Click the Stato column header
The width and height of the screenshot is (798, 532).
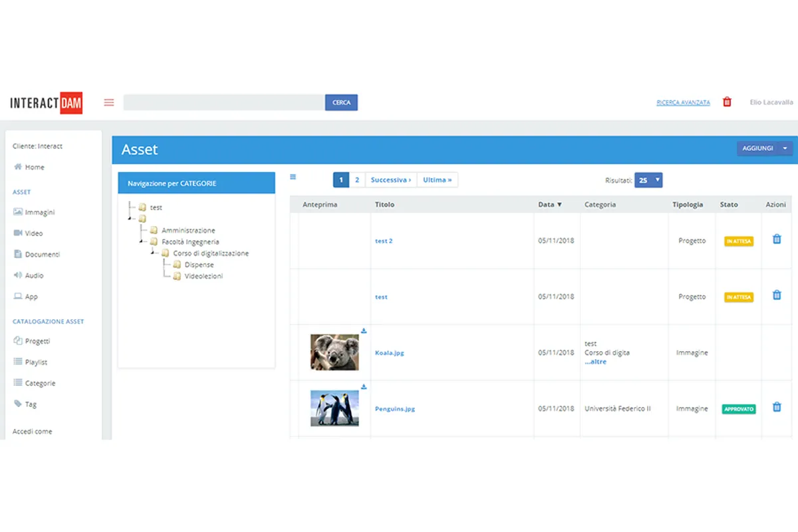click(729, 205)
